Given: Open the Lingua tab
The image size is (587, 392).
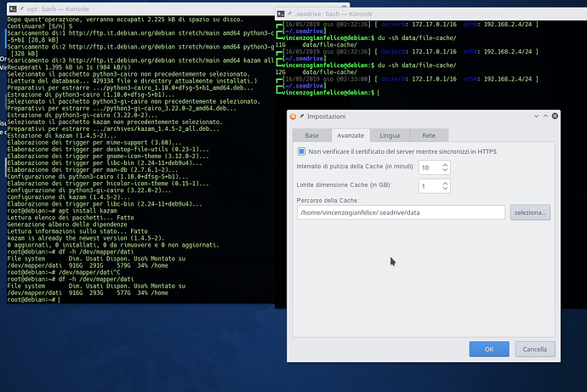Looking at the screenshot, I should tap(390, 135).
